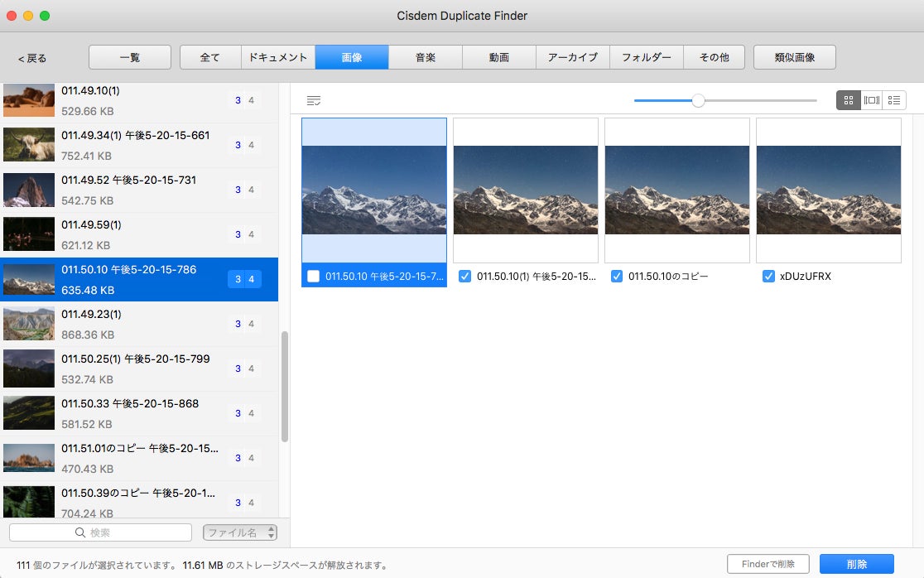Select the 011.49.10(1) desert thumbnail
Image resolution: width=924 pixels, height=578 pixels.
(x=29, y=100)
